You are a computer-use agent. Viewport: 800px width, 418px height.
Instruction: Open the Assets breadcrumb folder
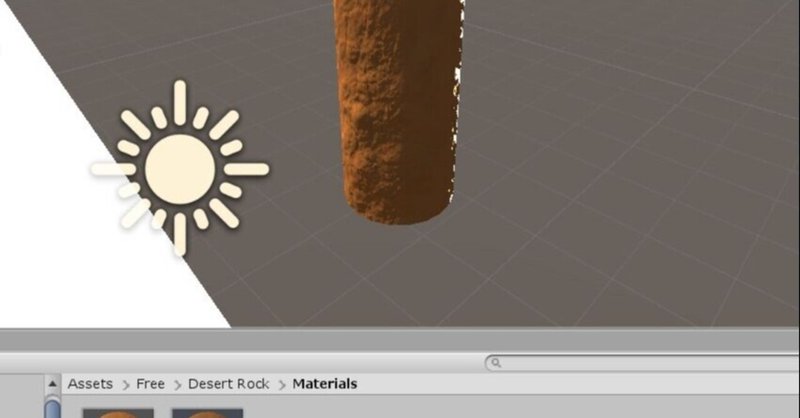tap(90, 384)
